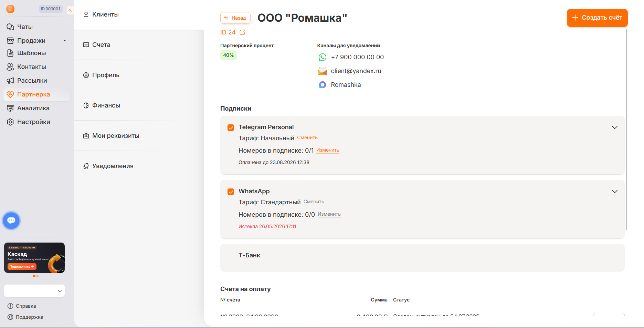Click the Мои реквизиты briefcase icon
This screenshot has width=644, height=328.
pyautogui.click(x=86, y=136)
